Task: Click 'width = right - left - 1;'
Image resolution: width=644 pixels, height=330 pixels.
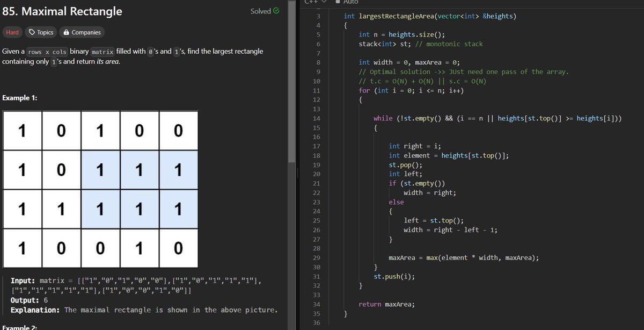Action: [451, 230]
